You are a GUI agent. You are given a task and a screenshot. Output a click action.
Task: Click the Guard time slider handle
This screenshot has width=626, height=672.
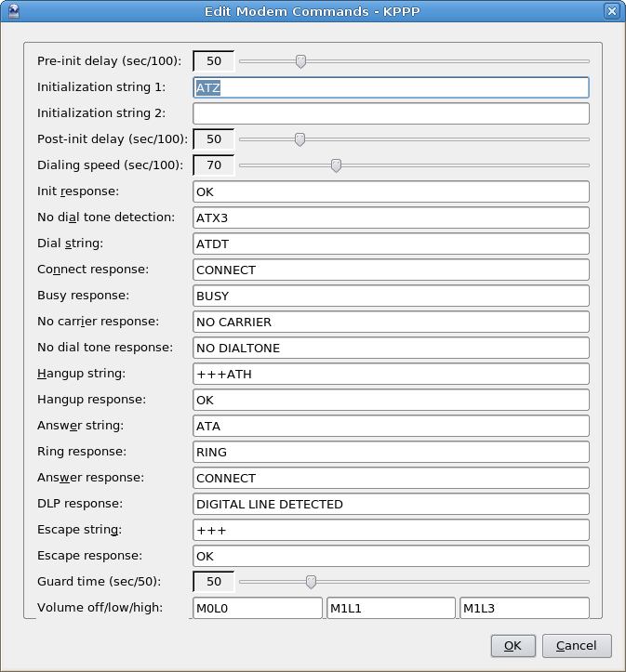coord(311,582)
